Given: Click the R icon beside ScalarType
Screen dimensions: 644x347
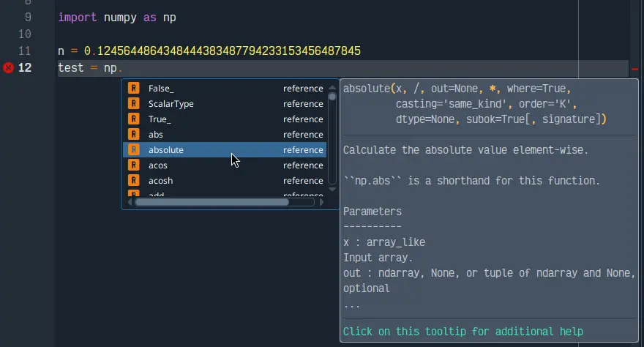Looking at the screenshot, I should tap(133, 103).
